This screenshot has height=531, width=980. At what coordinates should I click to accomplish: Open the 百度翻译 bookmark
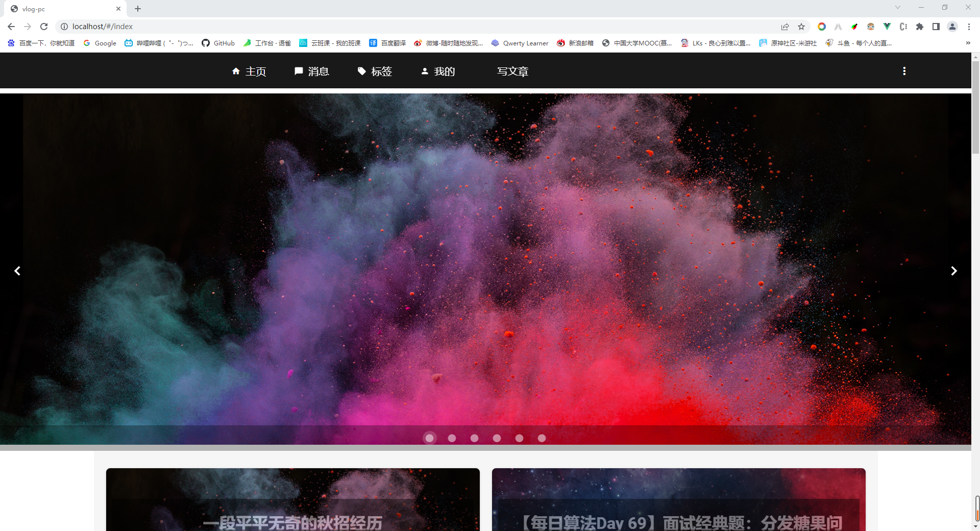[387, 43]
